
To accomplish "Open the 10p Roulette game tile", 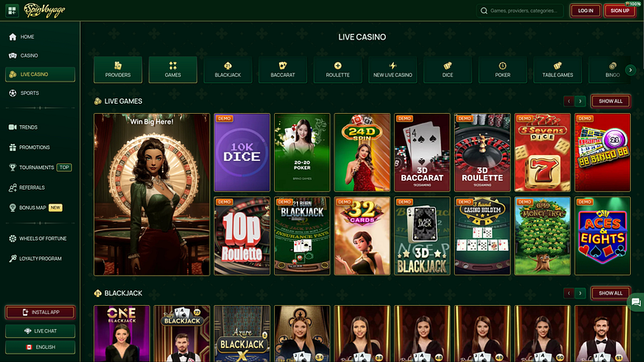I will pyautogui.click(x=242, y=236).
